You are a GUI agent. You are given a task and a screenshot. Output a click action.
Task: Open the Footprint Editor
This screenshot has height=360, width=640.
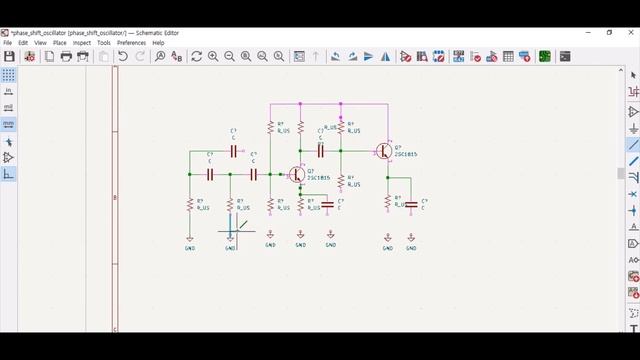439,56
